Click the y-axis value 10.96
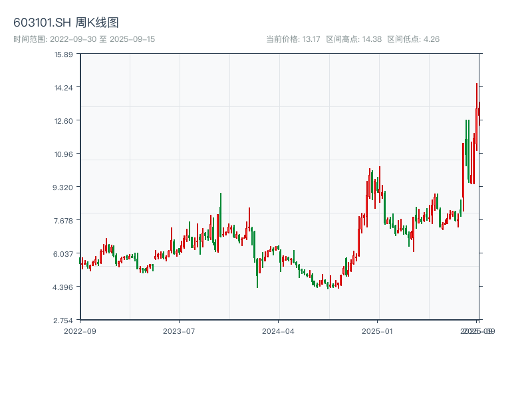This screenshot has width=532, height=399. click(64, 154)
